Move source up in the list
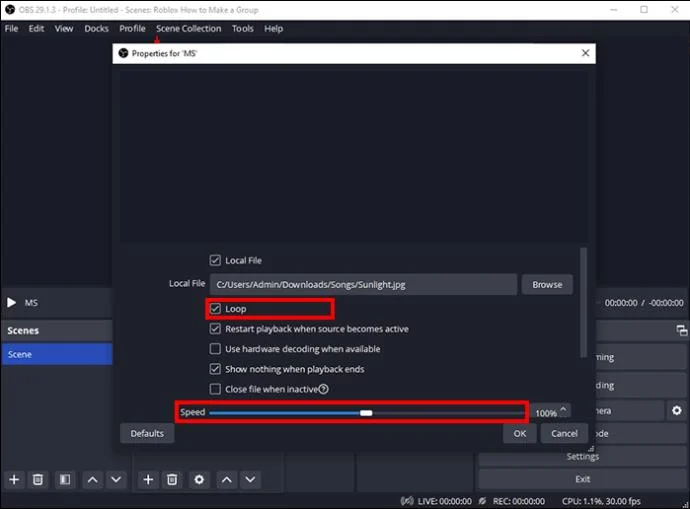Image resolution: width=690 pixels, height=509 pixels. coord(227,480)
